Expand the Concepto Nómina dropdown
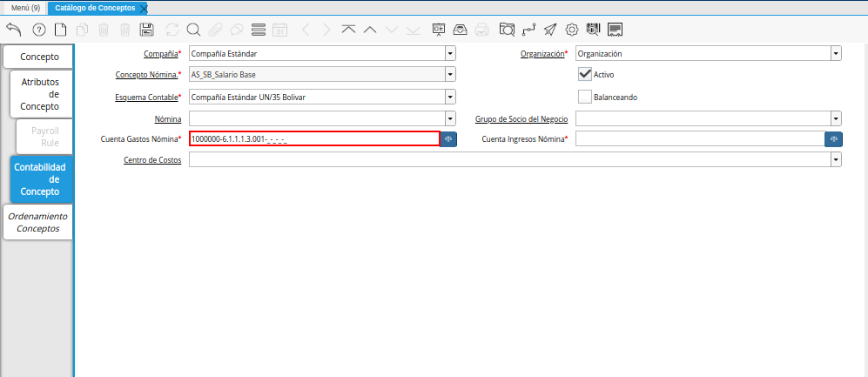Viewport: 868px width, 377px height. pos(451,74)
